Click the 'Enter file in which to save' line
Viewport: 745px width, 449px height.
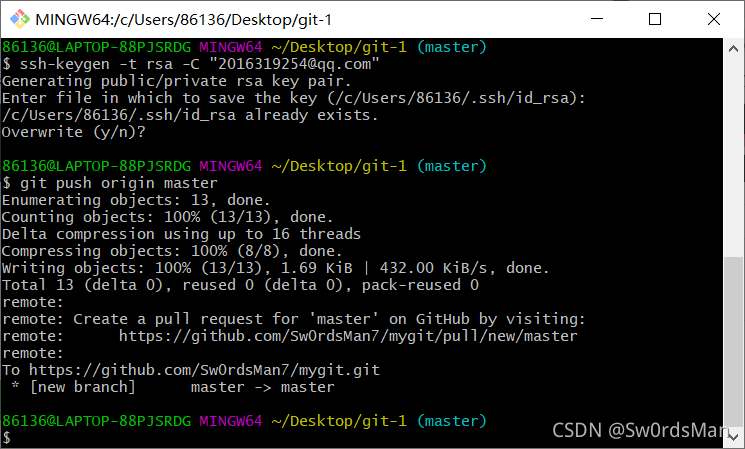click(x=294, y=98)
